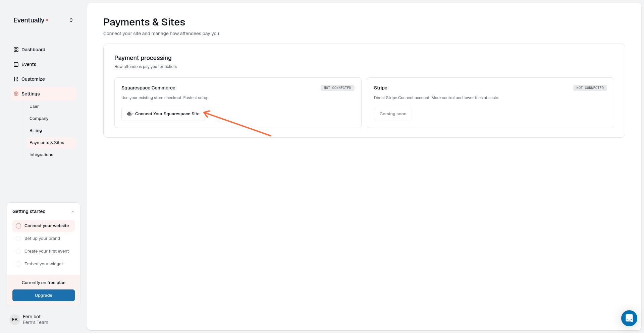Viewport: 644px width, 333px height.
Task: Click the Settings gear icon
Action: (16, 94)
